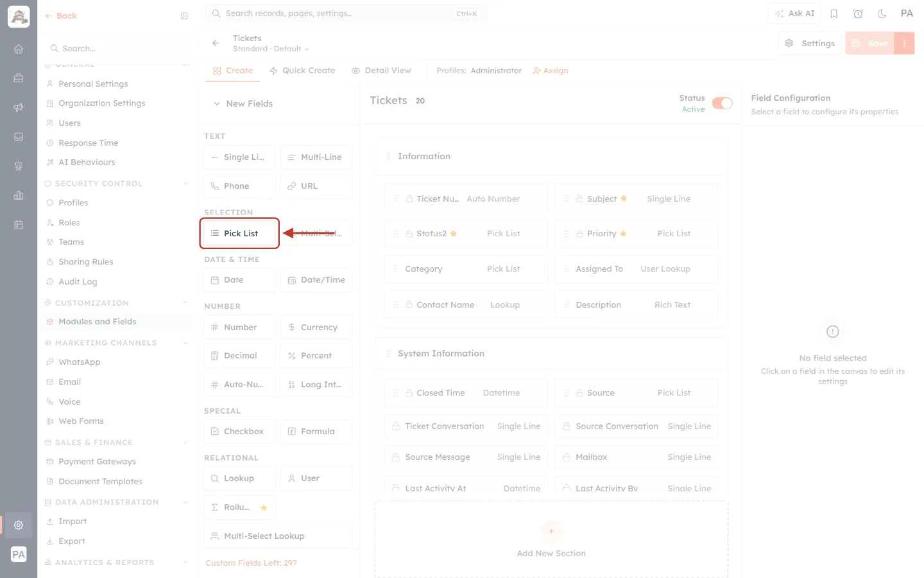This screenshot has width=924, height=578.
Task: Open the alarm clock reminders icon
Action: tap(858, 13)
